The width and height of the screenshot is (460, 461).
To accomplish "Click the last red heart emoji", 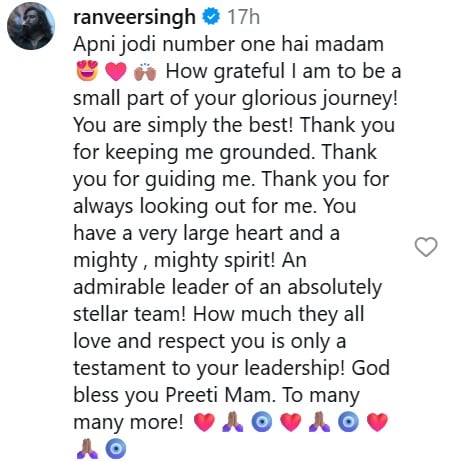I will click(x=377, y=422).
